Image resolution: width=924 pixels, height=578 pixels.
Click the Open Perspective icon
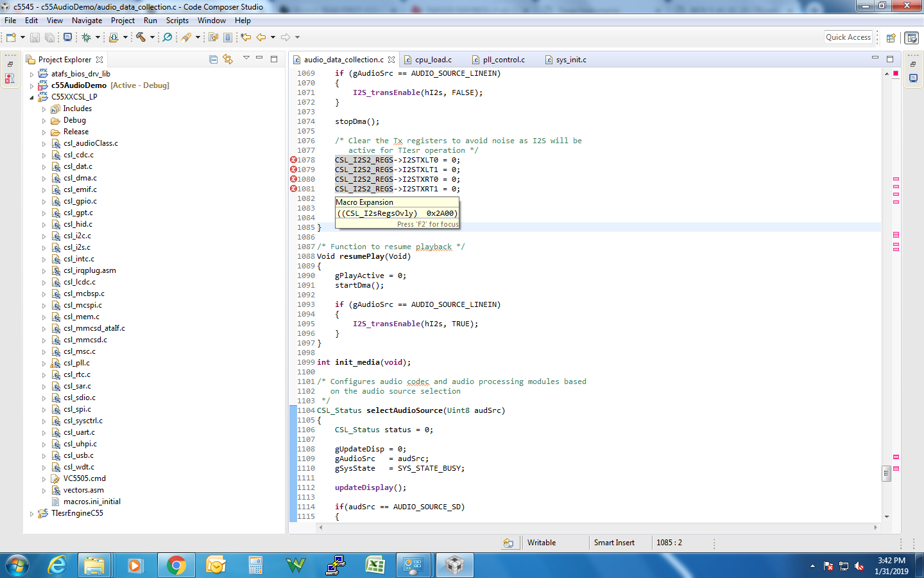click(x=891, y=38)
